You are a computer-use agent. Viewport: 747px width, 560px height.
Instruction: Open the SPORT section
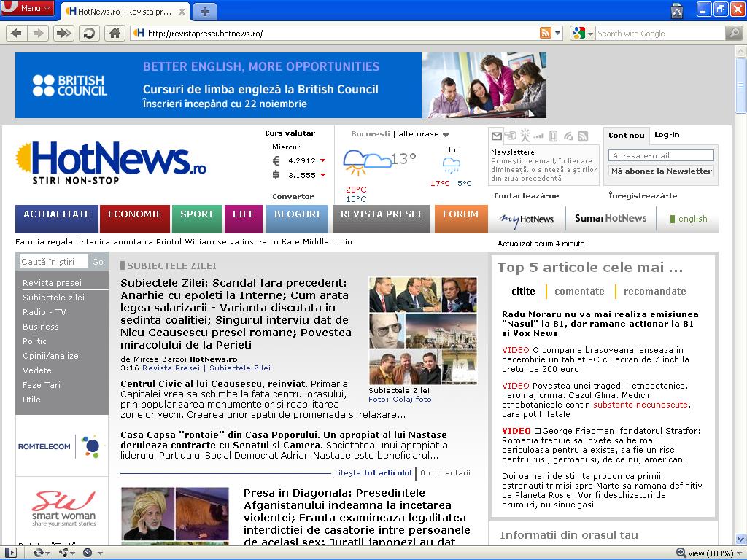click(197, 219)
